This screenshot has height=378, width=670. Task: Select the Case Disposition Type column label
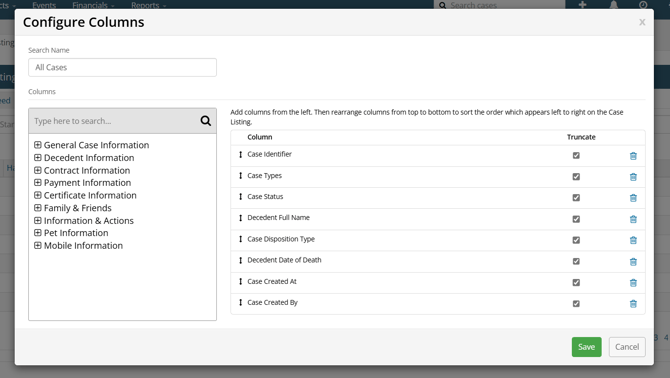pos(281,239)
